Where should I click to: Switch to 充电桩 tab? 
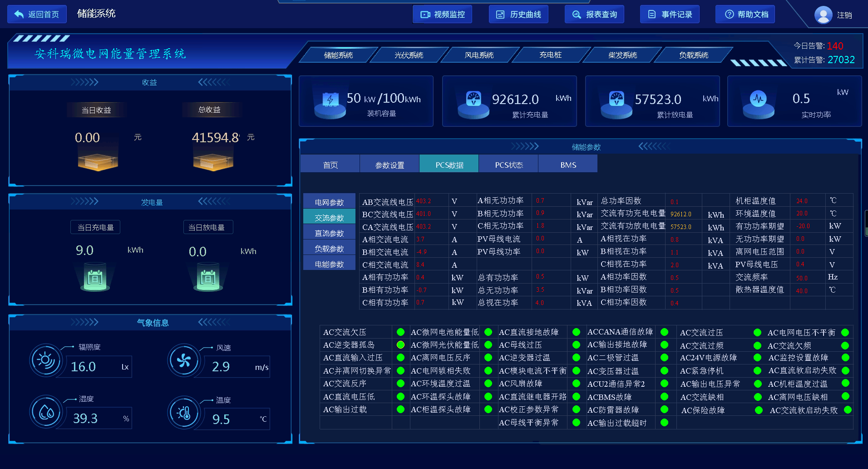[x=550, y=55]
